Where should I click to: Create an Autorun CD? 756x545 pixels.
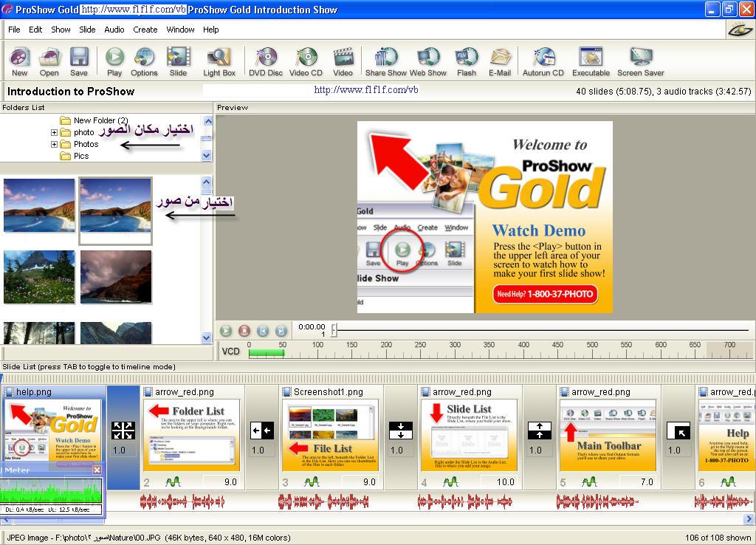(x=543, y=61)
